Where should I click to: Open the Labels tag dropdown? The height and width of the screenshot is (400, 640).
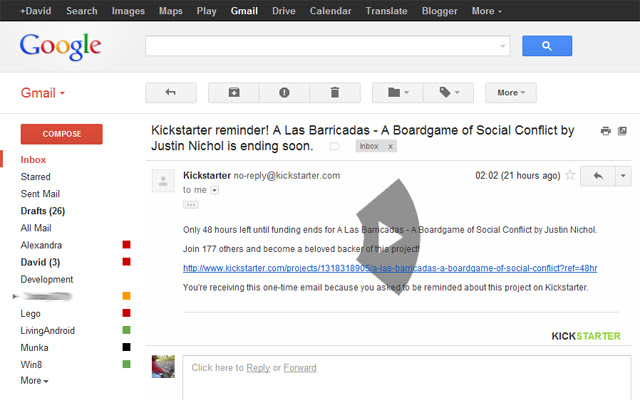coord(448,93)
